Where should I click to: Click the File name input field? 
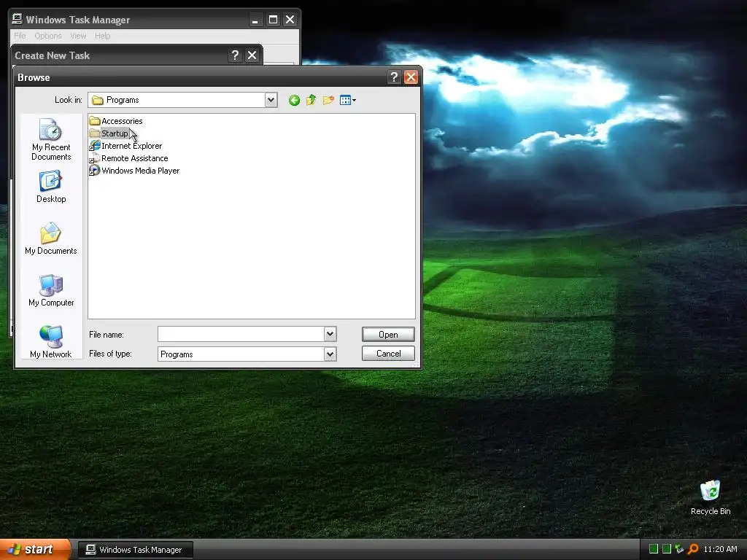(241, 334)
